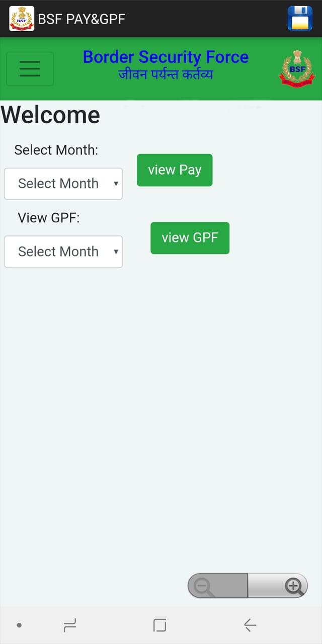Click the BSF PAY&GPF title text

tap(82, 19)
